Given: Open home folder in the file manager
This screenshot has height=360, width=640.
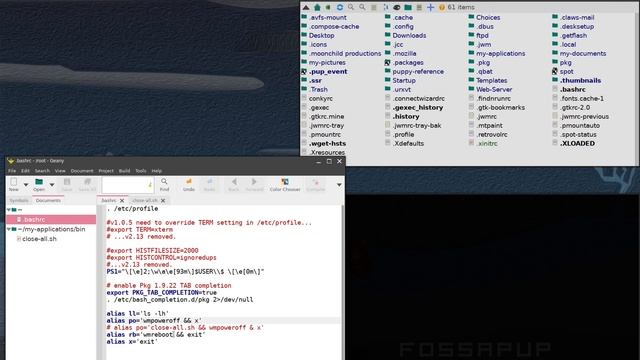Looking at the screenshot, I should 317,7.
